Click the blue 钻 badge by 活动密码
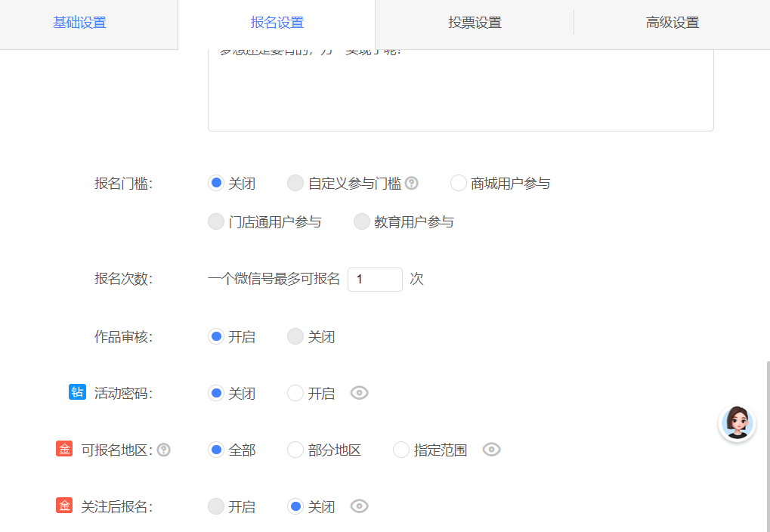Image resolution: width=770 pixels, height=532 pixels. pyautogui.click(x=77, y=392)
